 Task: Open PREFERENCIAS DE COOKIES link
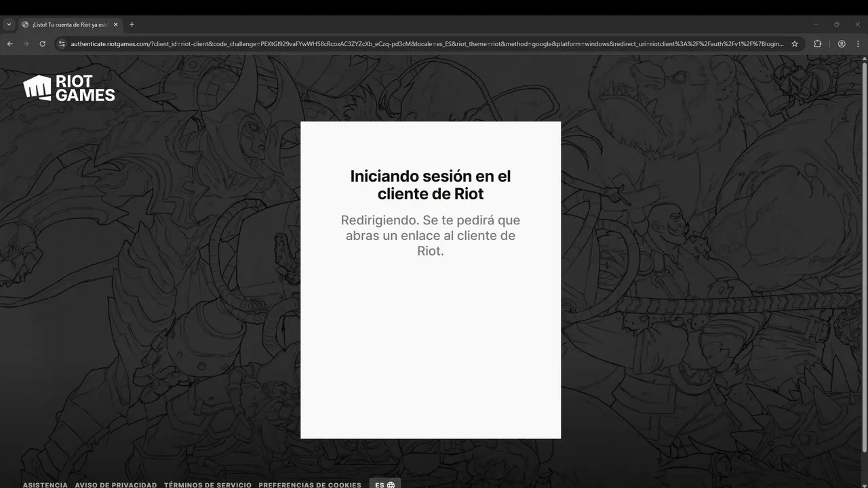310,485
